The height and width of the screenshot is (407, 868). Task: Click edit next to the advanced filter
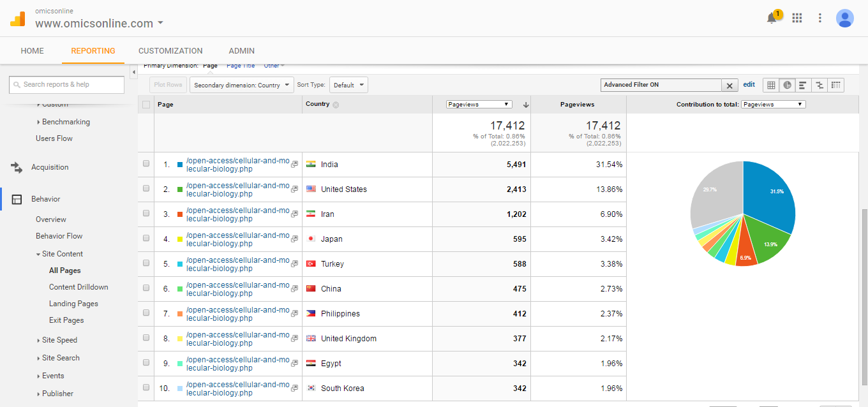[749, 84]
